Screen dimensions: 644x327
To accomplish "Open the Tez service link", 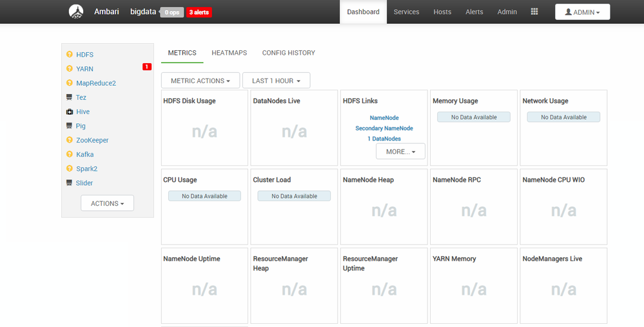I will click(81, 97).
